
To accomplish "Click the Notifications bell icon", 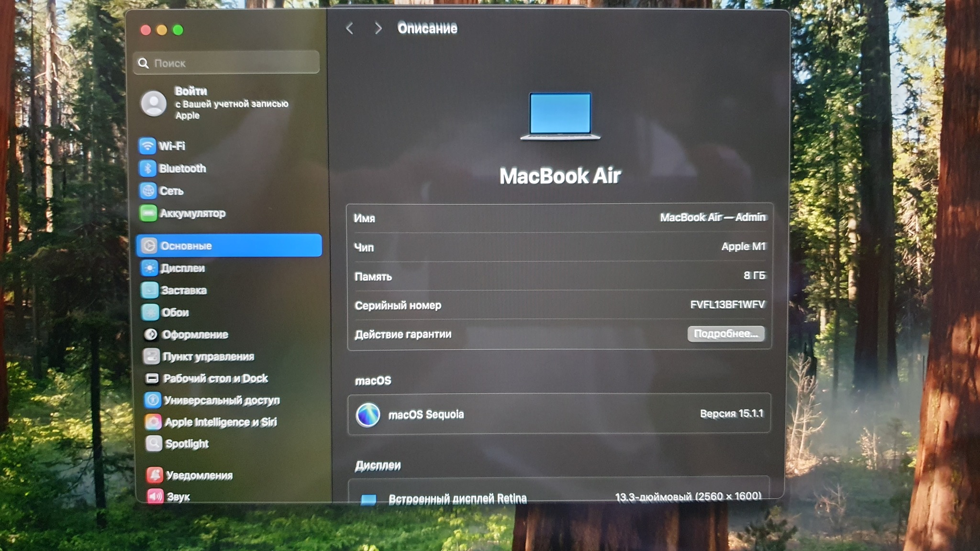I will (155, 475).
